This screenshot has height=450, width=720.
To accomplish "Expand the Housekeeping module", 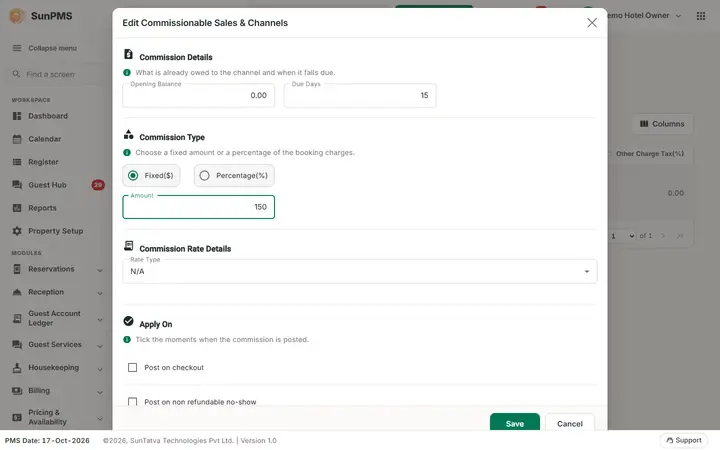I will [x=100, y=369].
